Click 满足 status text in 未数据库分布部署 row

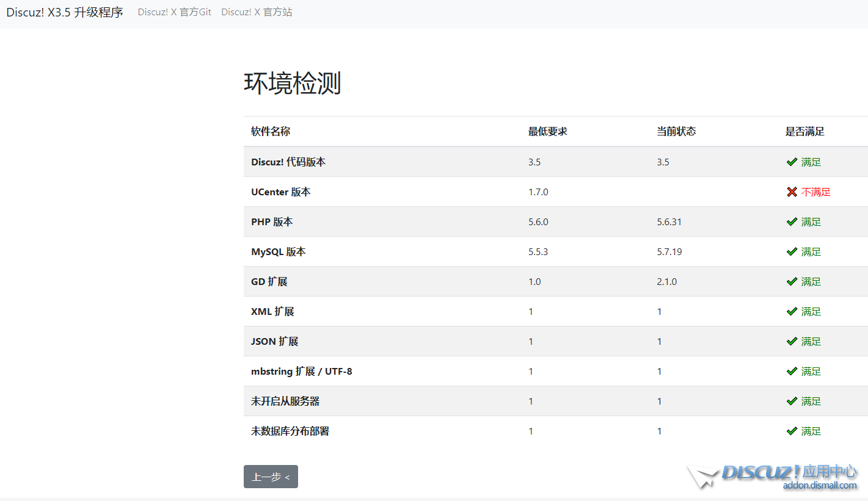811,431
